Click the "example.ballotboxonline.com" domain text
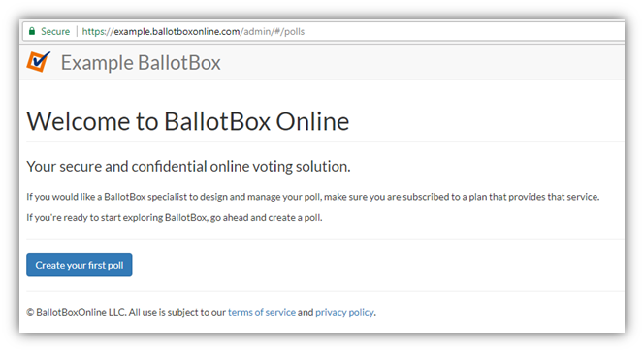Screen dimensions: 644x352 (x=177, y=32)
